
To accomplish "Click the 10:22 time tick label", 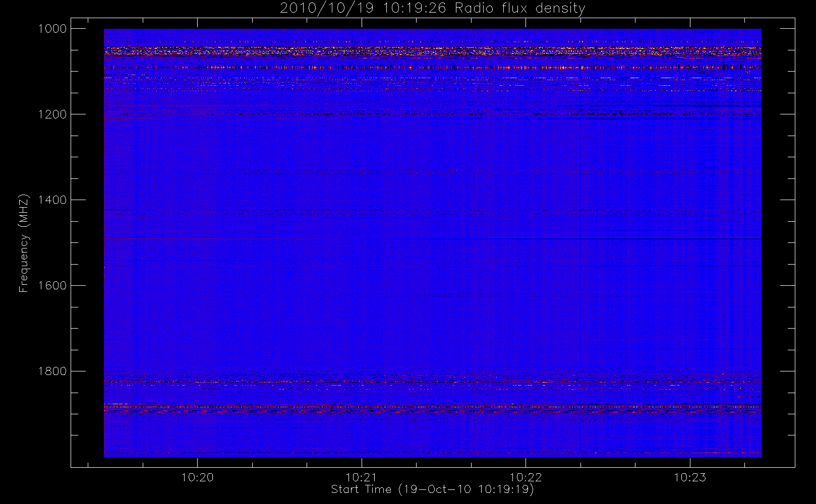I will click(x=526, y=477).
